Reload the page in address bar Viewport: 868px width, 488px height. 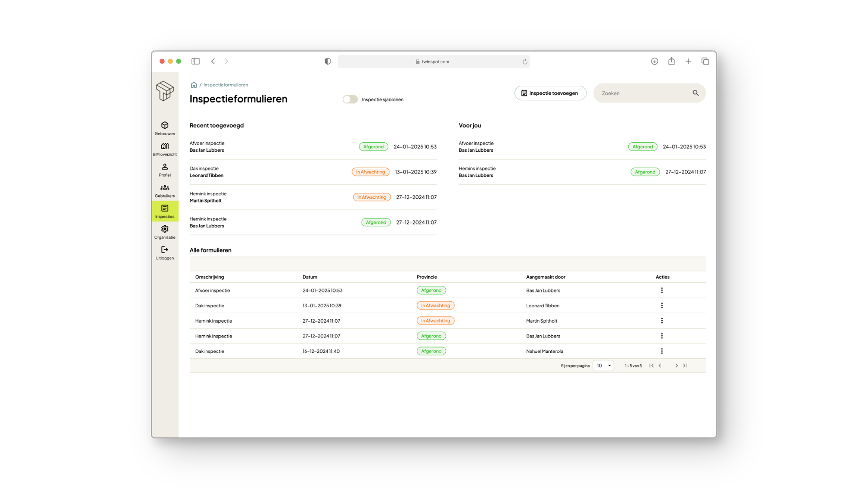[525, 62]
